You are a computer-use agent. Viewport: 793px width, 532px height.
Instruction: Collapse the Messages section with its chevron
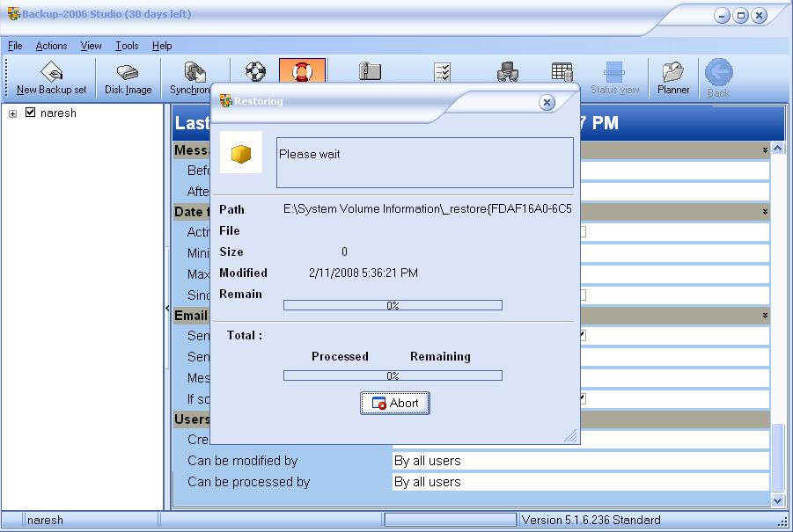click(765, 150)
